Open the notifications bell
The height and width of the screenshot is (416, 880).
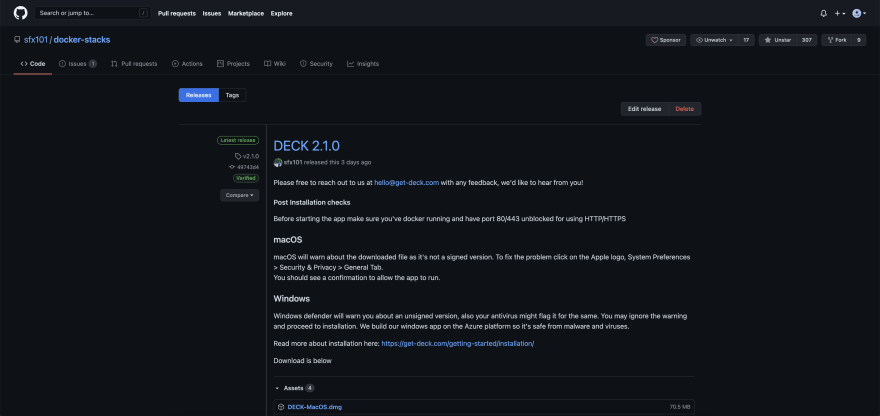pyautogui.click(x=823, y=13)
